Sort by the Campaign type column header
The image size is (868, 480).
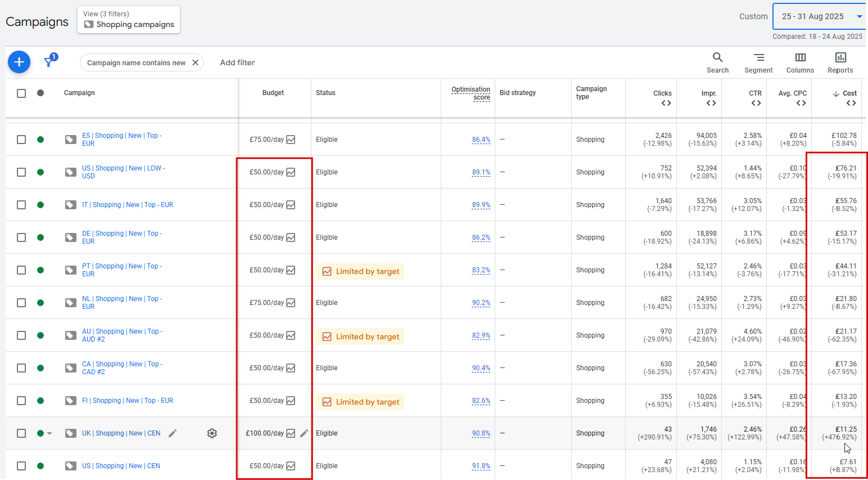pyautogui.click(x=591, y=93)
